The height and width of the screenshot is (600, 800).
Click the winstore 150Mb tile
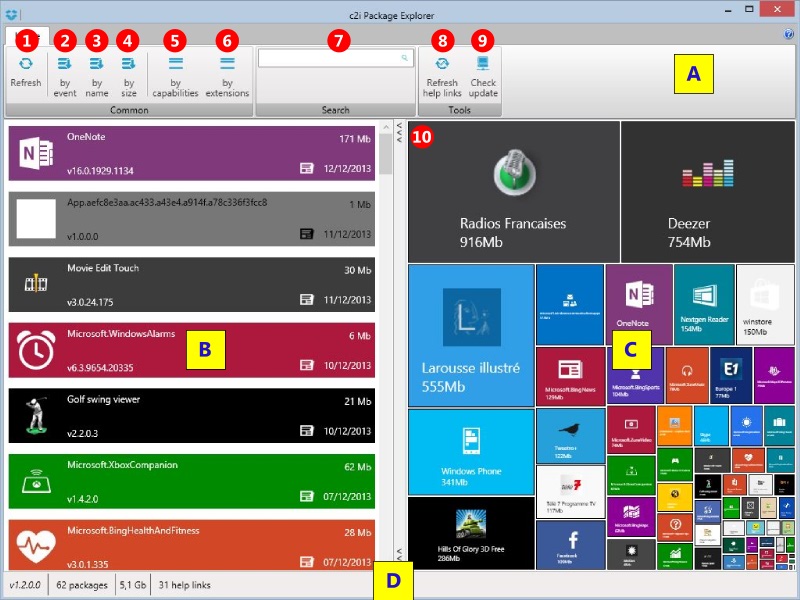(x=765, y=304)
